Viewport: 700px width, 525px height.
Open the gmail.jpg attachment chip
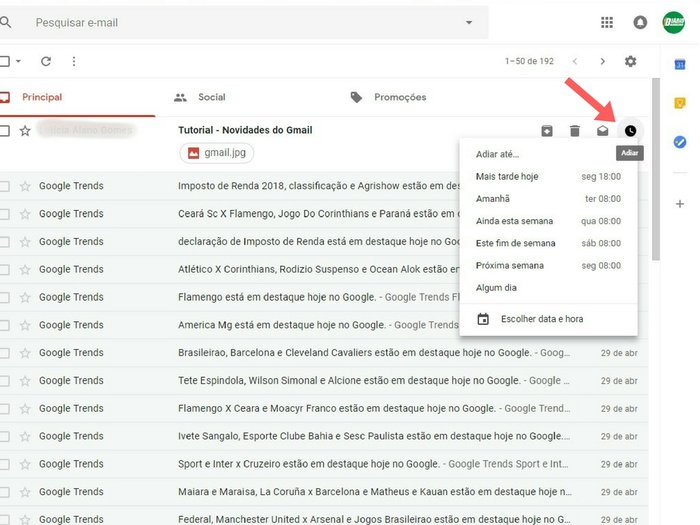click(217, 153)
